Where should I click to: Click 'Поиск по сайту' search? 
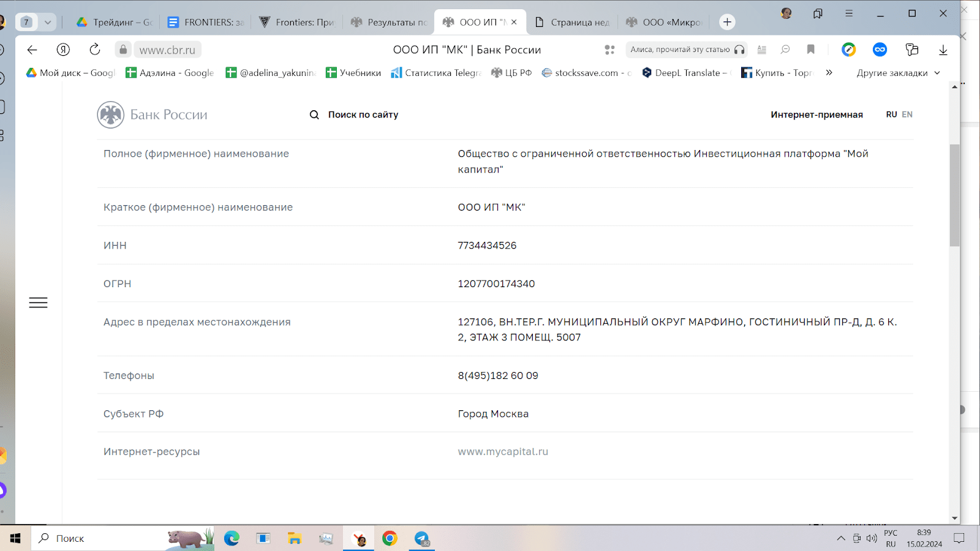coord(354,114)
